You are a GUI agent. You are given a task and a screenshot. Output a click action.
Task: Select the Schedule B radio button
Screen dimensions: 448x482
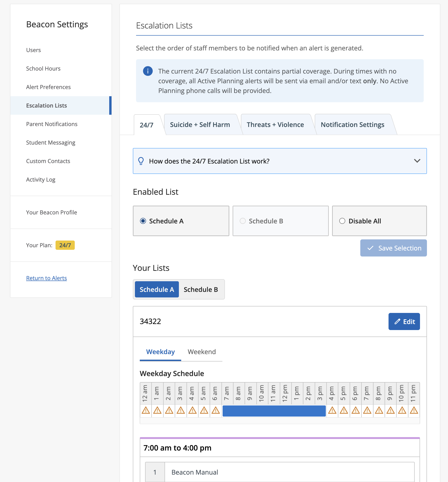243,221
